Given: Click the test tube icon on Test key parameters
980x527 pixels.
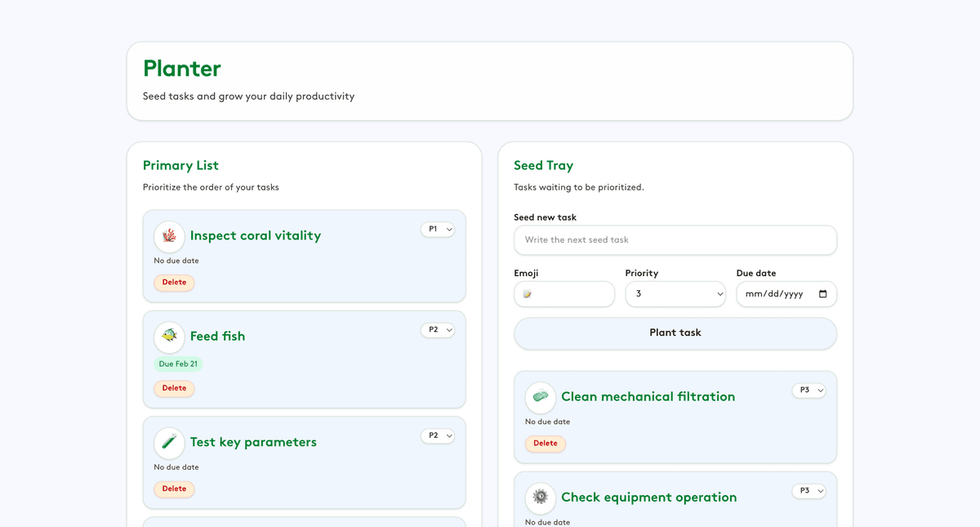Looking at the screenshot, I should pos(169,443).
